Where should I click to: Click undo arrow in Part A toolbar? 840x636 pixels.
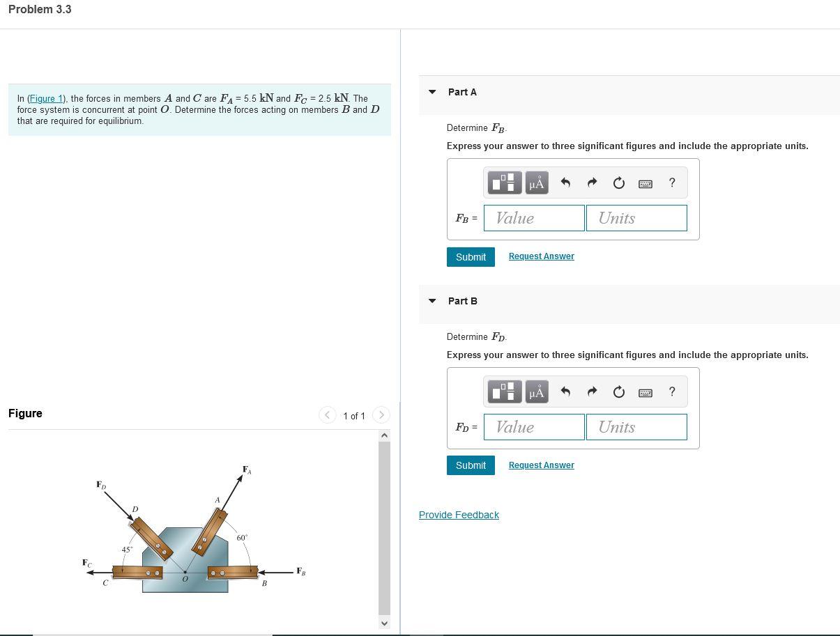566,183
